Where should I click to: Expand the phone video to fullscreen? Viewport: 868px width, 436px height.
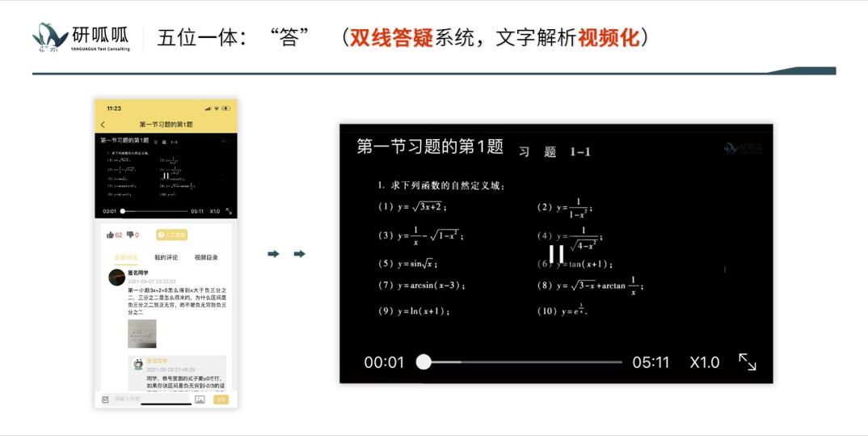(x=229, y=211)
